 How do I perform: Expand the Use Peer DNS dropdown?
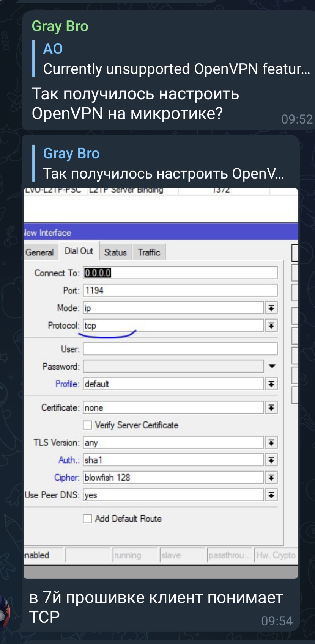pyautogui.click(x=271, y=495)
